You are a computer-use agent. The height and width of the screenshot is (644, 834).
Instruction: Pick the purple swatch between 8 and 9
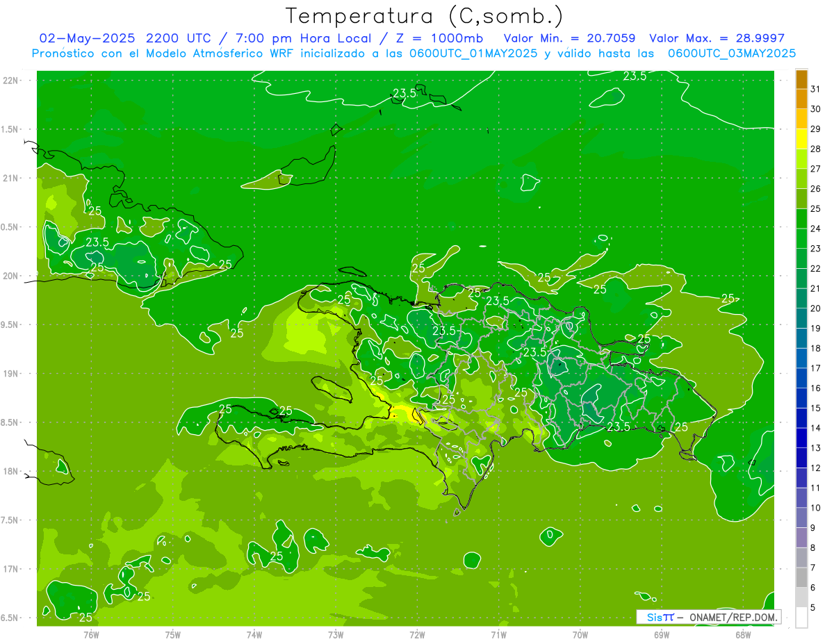801,538
